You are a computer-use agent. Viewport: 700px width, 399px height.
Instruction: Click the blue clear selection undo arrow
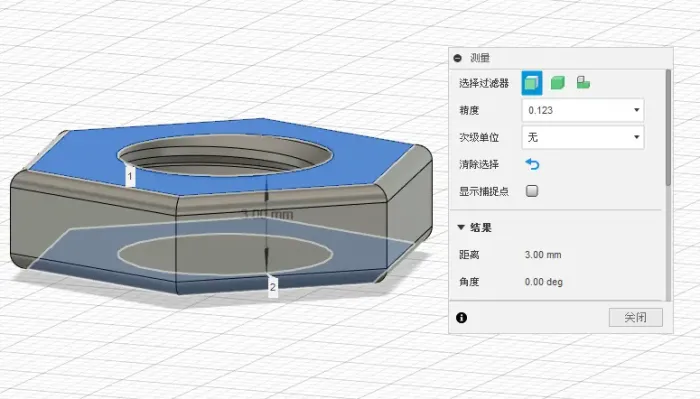pyautogui.click(x=532, y=164)
